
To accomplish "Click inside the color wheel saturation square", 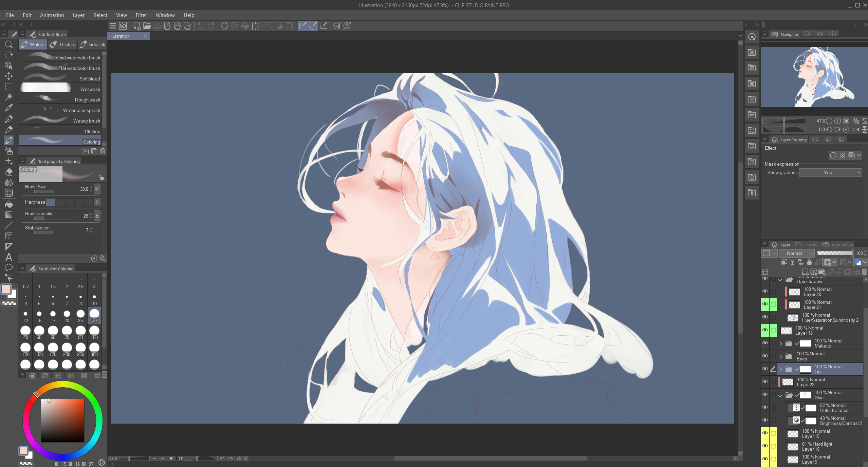I will tap(62, 420).
